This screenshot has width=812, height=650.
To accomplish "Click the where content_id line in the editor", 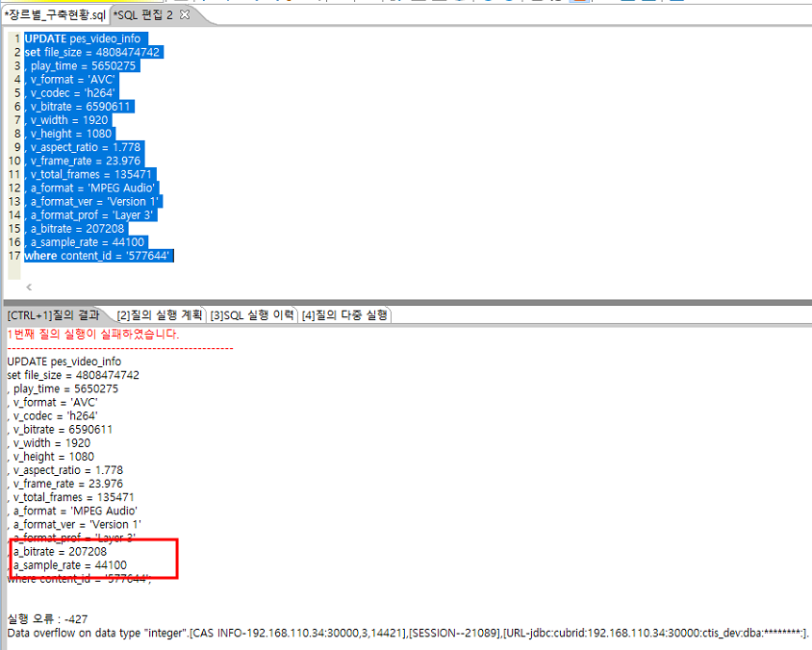I will tap(98, 256).
